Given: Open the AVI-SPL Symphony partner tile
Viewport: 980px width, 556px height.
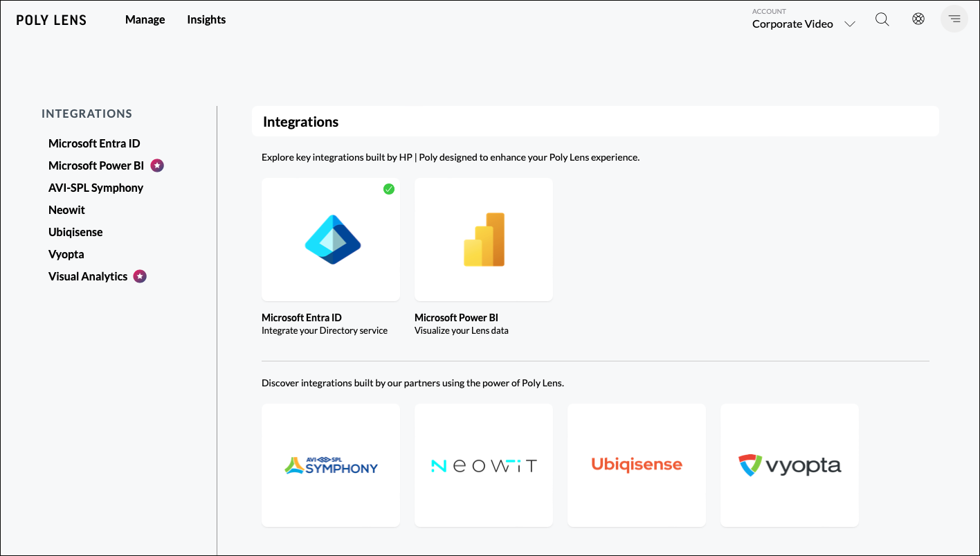Looking at the screenshot, I should pos(330,465).
